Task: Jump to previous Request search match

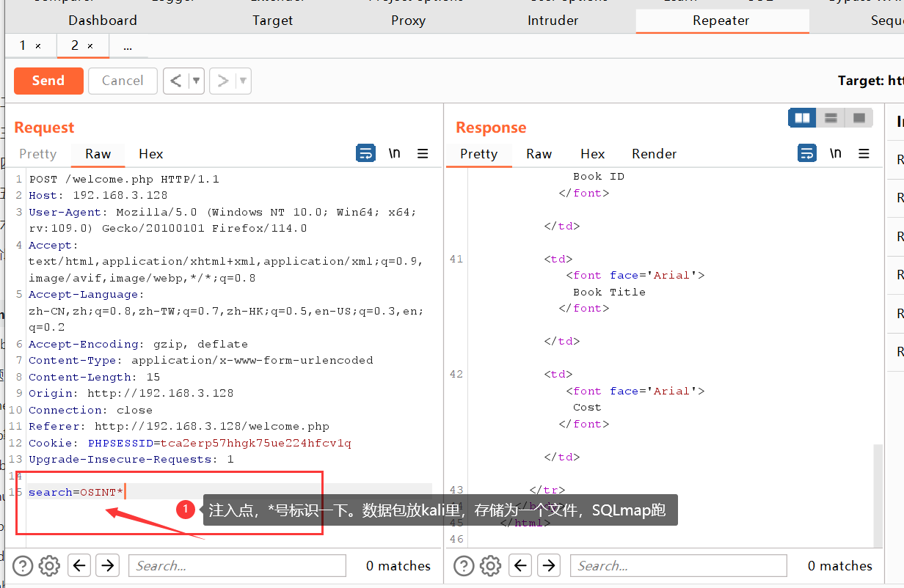Action: tap(79, 565)
